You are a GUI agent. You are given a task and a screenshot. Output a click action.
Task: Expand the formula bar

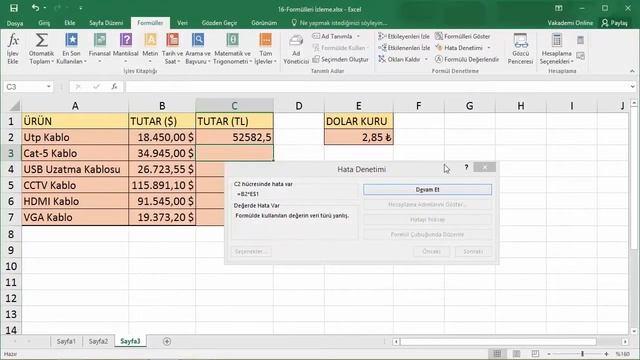pos(632,87)
